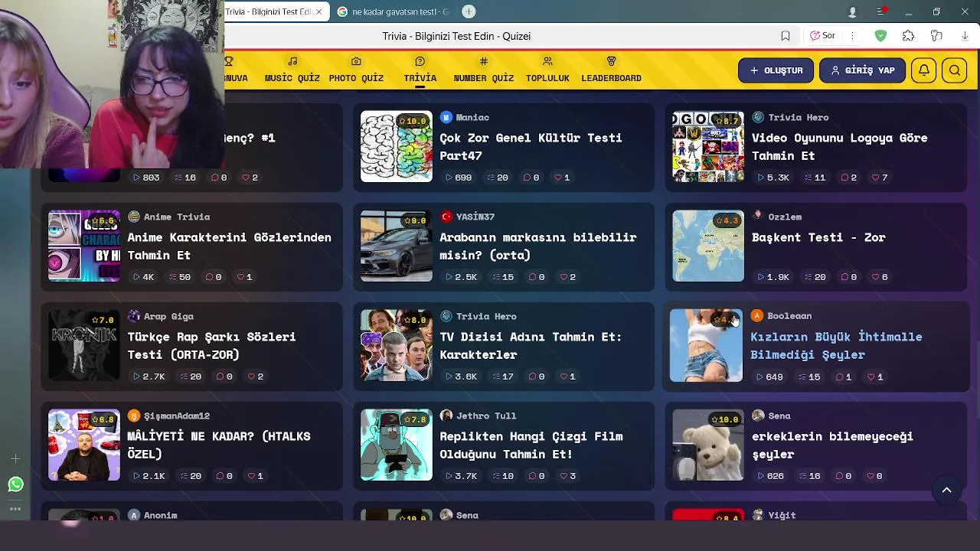The height and width of the screenshot is (551, 980).
Task: Open 'erkeklerin bilemeyeceği şeyler' quiz
Action: point(832,445)
